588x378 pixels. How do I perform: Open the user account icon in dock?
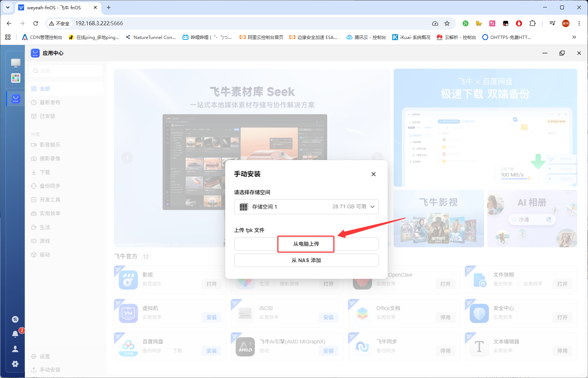point(15,349)
